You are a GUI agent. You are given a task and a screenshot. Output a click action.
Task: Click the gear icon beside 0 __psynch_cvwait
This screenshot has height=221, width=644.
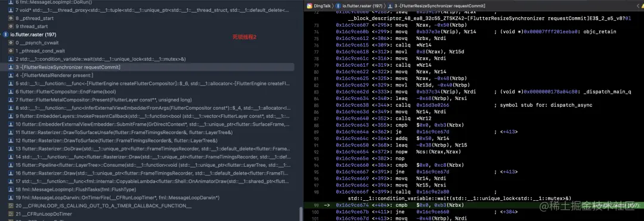tap(11, 43)
